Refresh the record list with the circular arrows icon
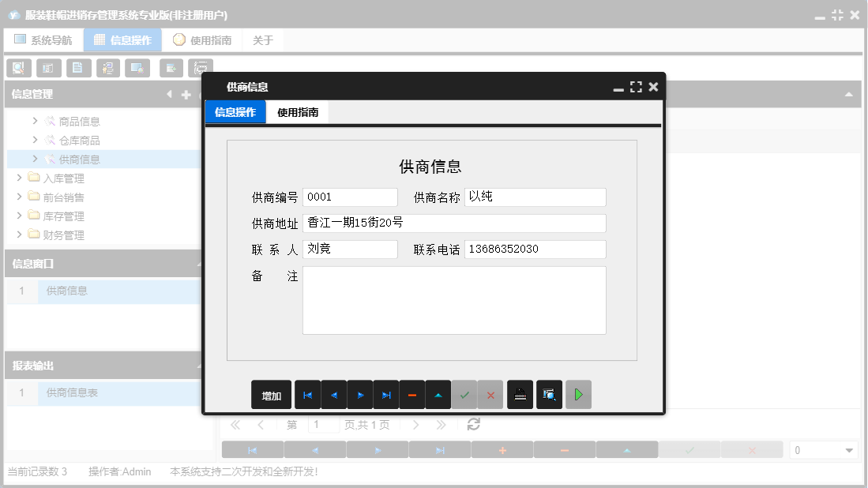The width and height of the screenshot is (868, 488). pos(472,424)
